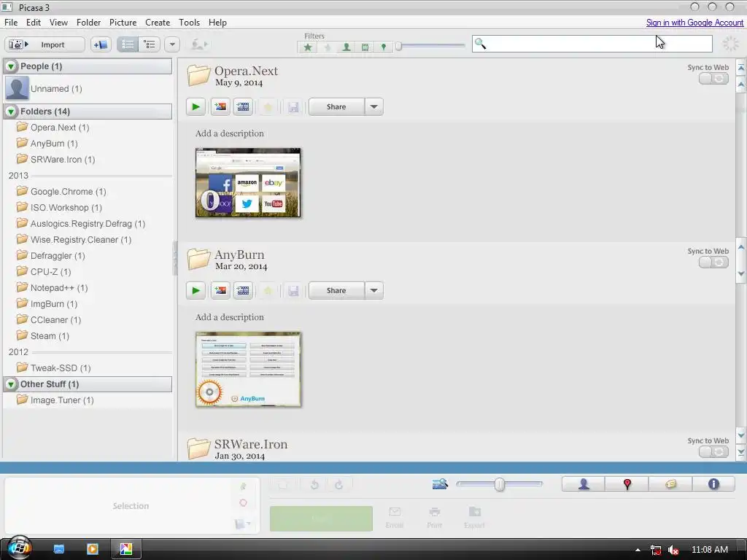This screenshot has height=560, width=747.
Task: Adjust the date range filter slider
Action: point(399,46)
